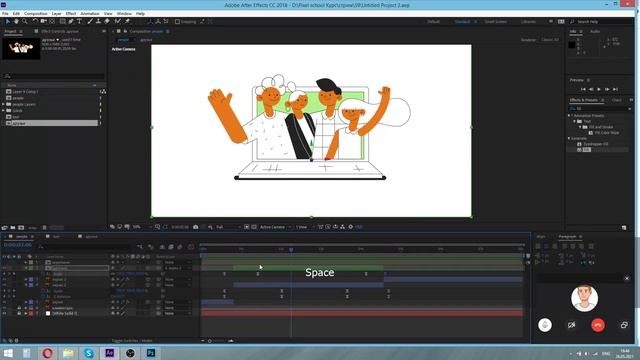Select the Brush tool
This screenshot has width=640, height=360.
[x=90, y=21]
